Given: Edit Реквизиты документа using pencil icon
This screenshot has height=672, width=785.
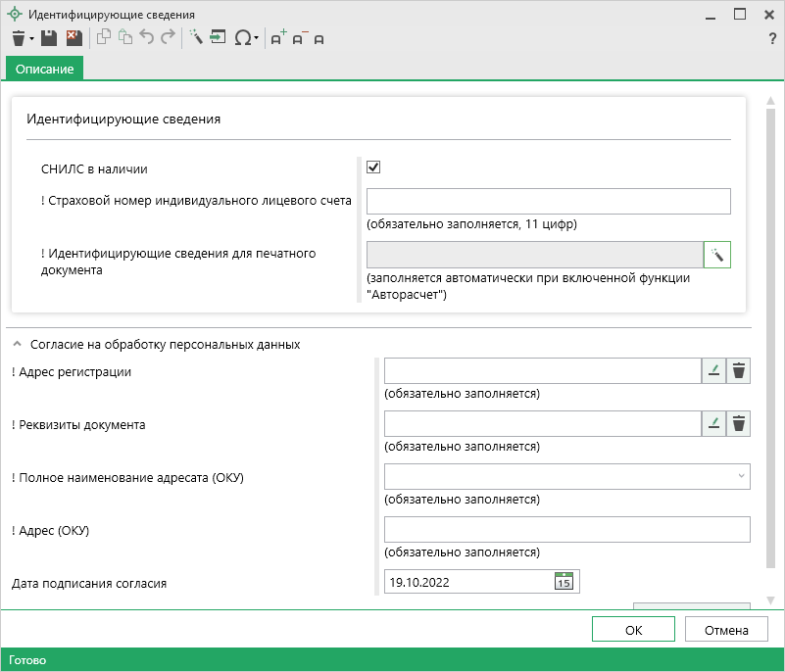Looking at the screenshot, I should click(x=713, y=423).
